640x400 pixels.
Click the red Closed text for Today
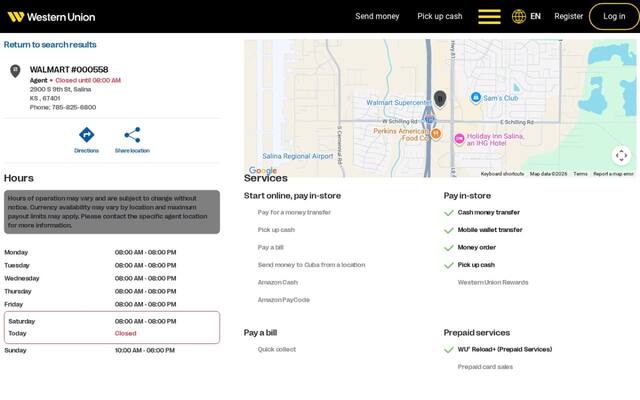[125, 333]
